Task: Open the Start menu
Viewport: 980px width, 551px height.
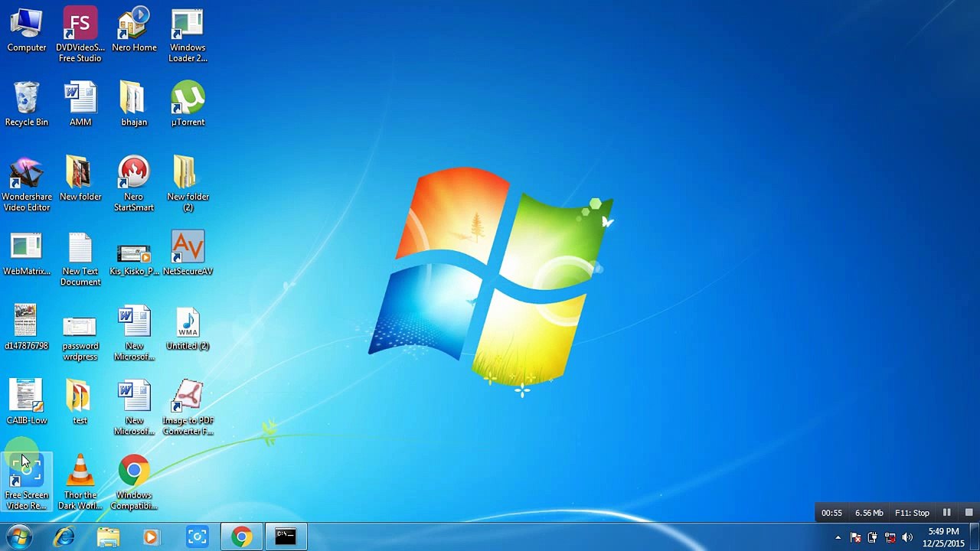Action: pos(18,536)
